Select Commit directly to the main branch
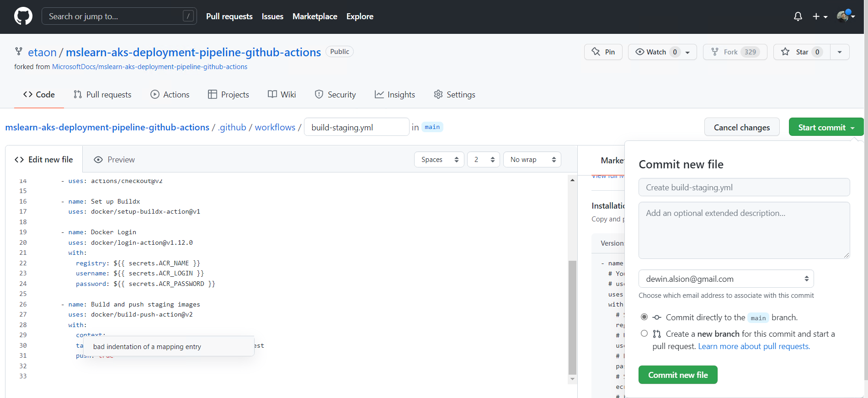Image resolution: width=868 pixels, height=398 pixels. click(644, 317)
